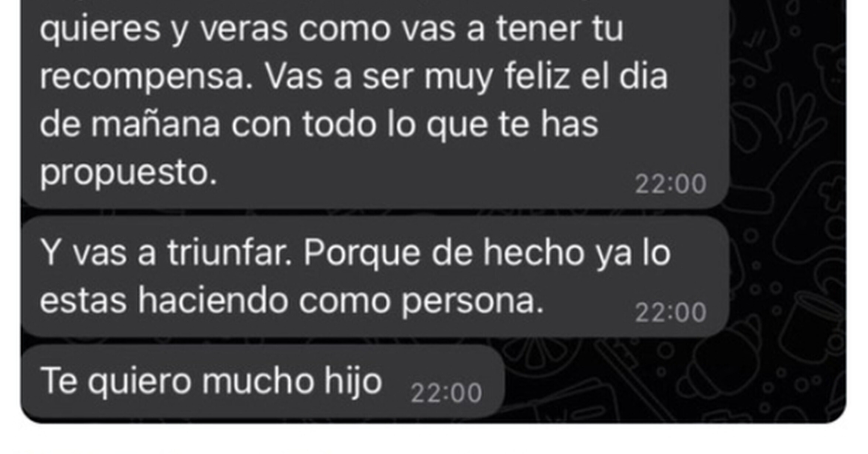Click the 22:00 timestamp beside 'propuesto.'
Screen dimensions: 868x454
pos(670,184)
